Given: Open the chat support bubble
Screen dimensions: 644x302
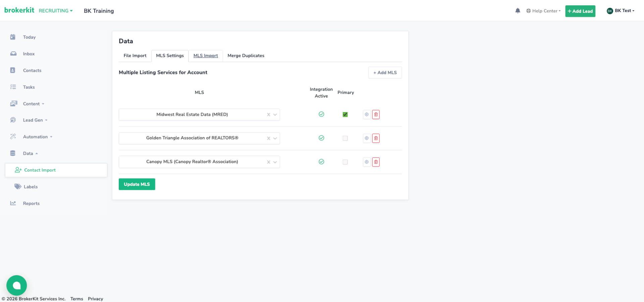Looking at the screenshot, I should [17, 286].
